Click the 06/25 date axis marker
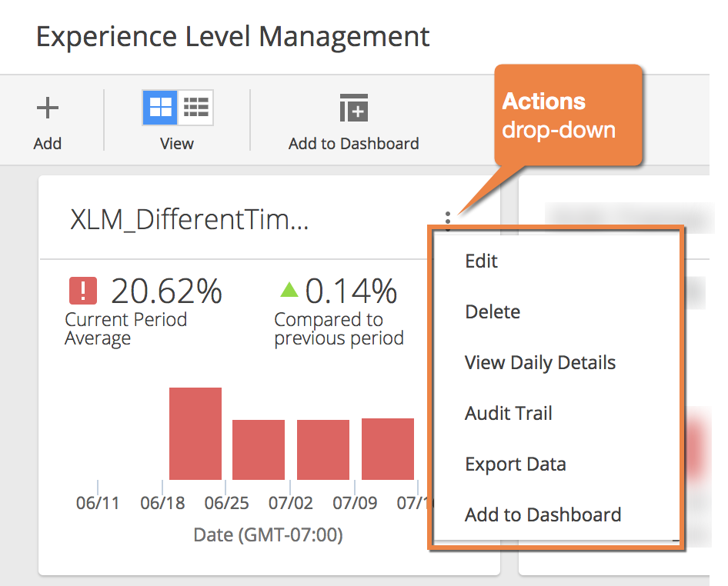Image resolution: width=728 pixels, height=586 pixels. (226, 503)
